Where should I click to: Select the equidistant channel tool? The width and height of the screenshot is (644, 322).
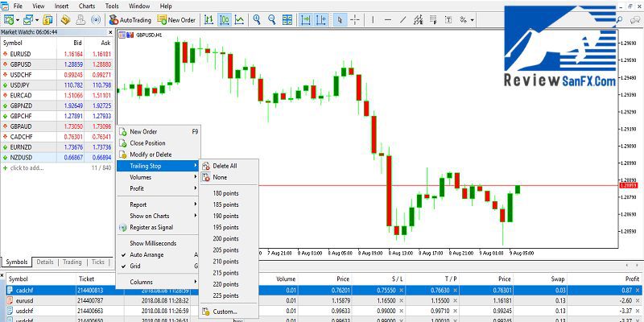(419, 19)
